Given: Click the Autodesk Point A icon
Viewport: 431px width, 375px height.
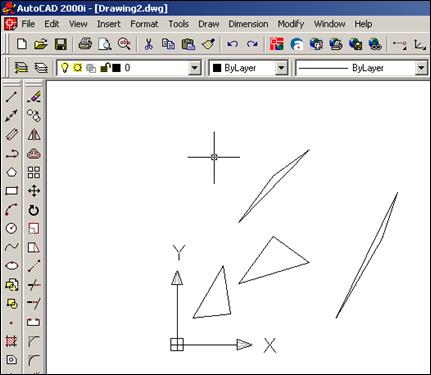Looking at the screenshot, I should click(x=297, y=44).
